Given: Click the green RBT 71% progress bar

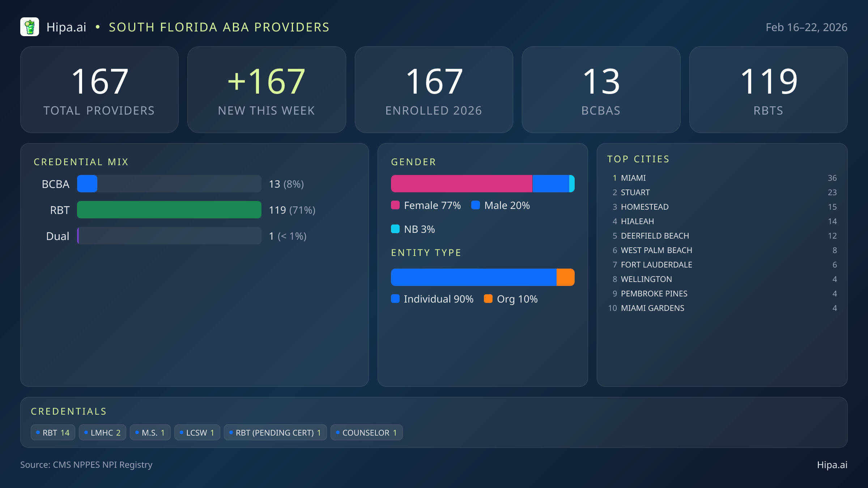Looking at the screenshot, I should tap(169, 210).
